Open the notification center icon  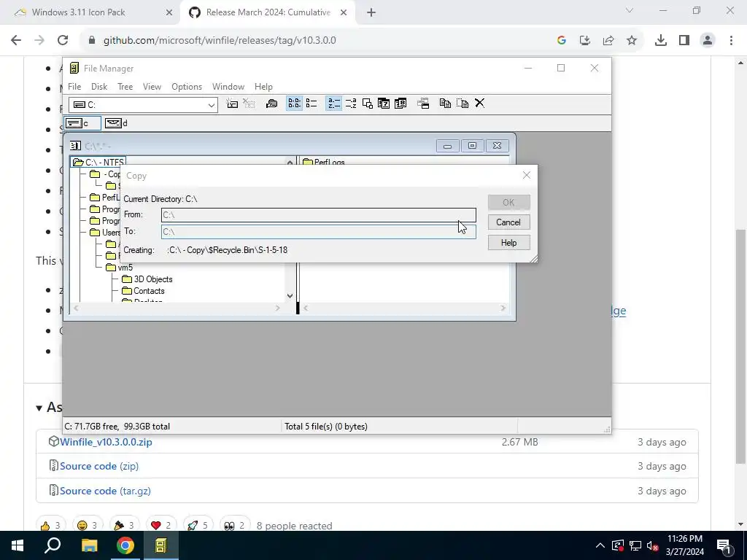pyautogui.click(x=724, y=545)
